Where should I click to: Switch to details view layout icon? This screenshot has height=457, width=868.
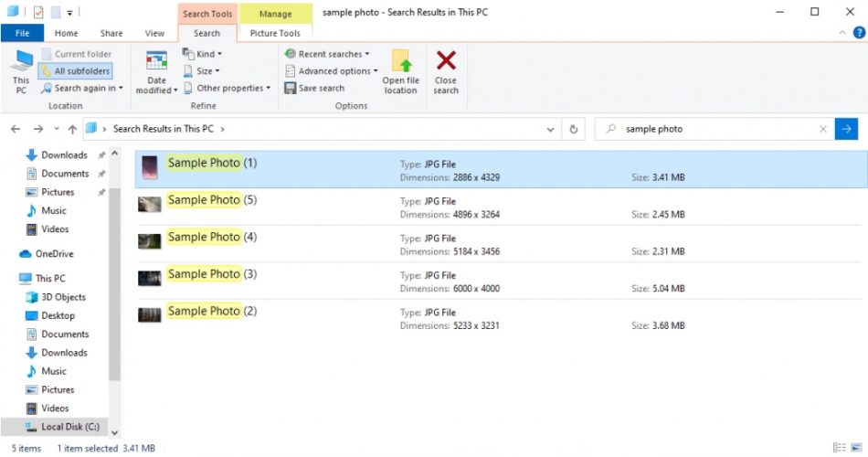click(839, 448)
